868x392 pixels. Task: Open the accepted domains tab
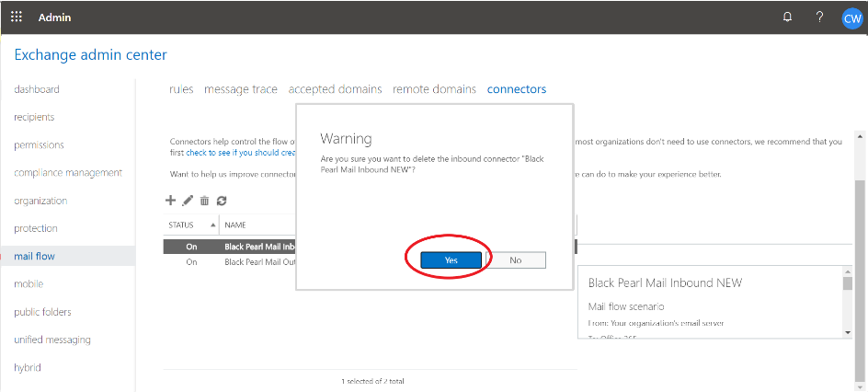click(x=335, y=89)
